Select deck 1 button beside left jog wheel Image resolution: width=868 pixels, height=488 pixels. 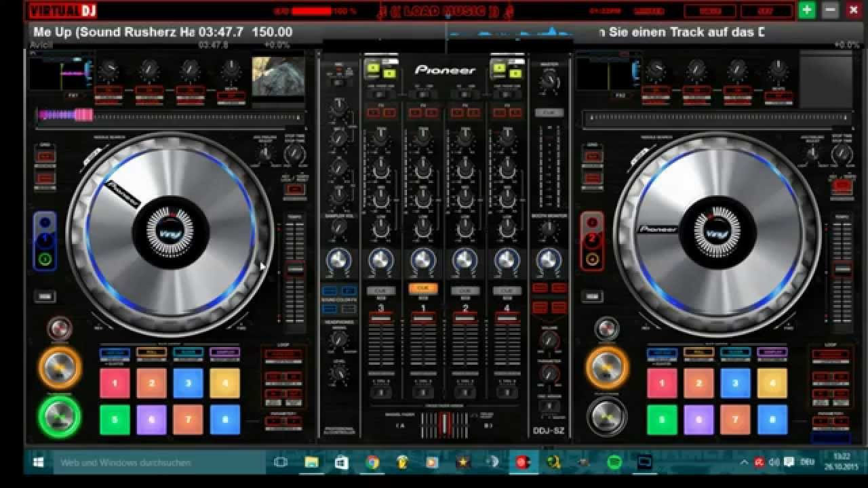(x=45, y=240)
